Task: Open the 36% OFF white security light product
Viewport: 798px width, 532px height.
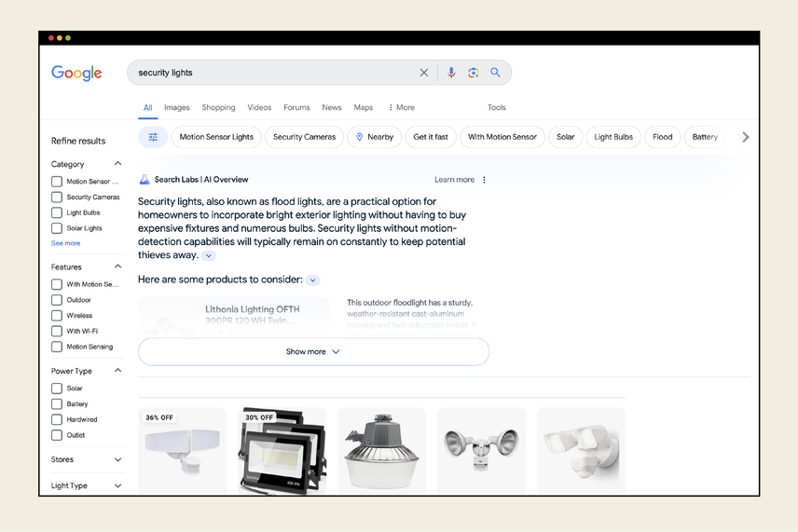Action: click(x=182, y=450)
